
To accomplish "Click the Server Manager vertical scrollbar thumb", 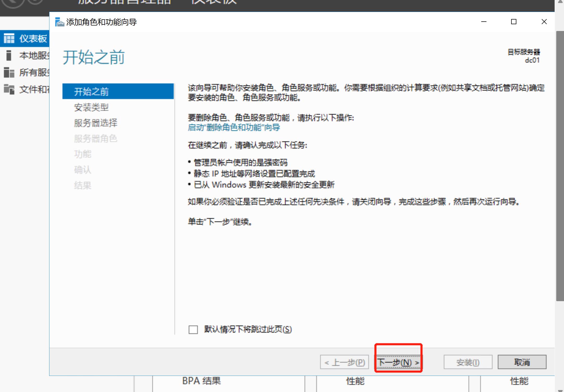I will 560,166.
